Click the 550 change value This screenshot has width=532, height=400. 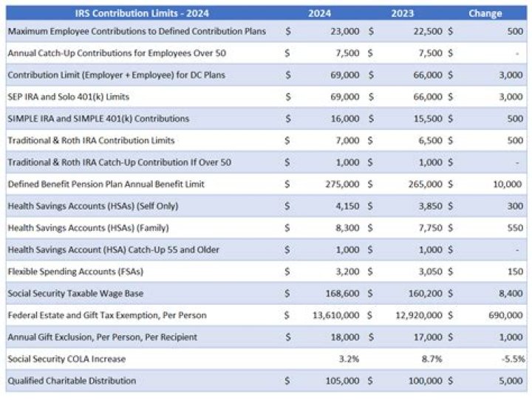point(515,228)
